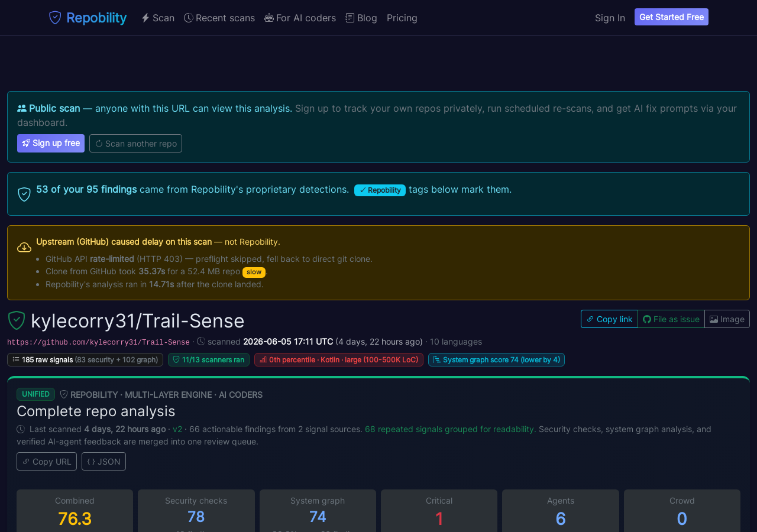This screenshot has height=532, width=757.
Task: Click the Complete repo analysis heading
Action: [x=96, y=411]
